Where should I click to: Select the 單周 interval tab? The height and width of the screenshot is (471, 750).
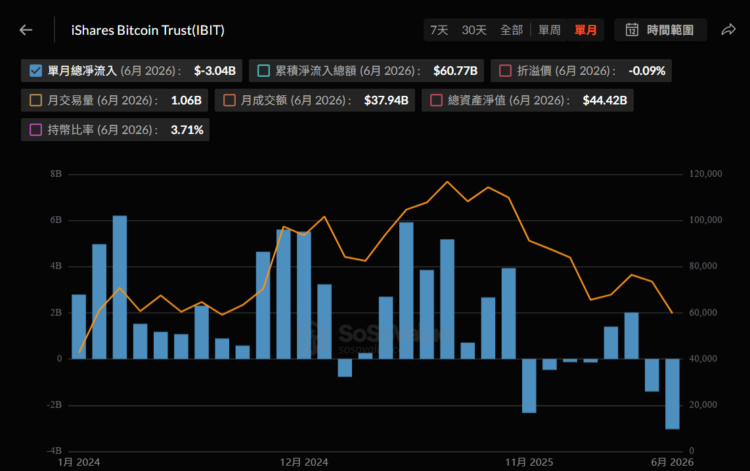coord(549,30)
